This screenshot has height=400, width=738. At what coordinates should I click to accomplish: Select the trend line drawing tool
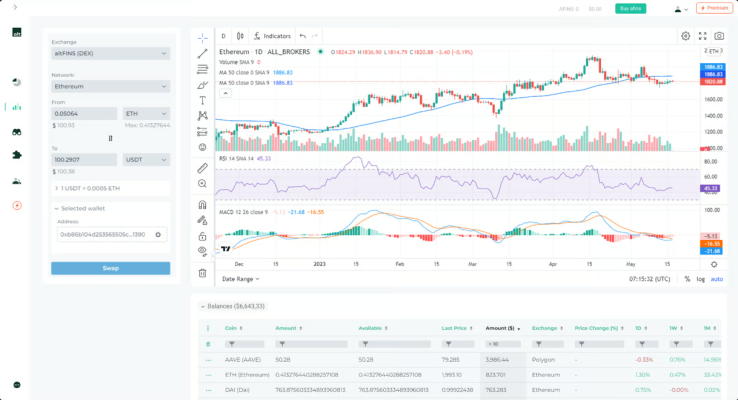tap(202, 54)
